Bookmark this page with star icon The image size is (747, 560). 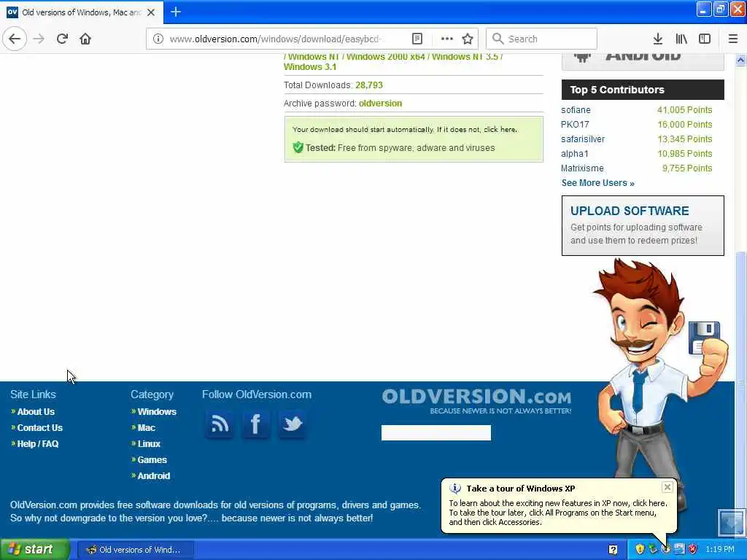pyautogui.click(x=468, y=39)
